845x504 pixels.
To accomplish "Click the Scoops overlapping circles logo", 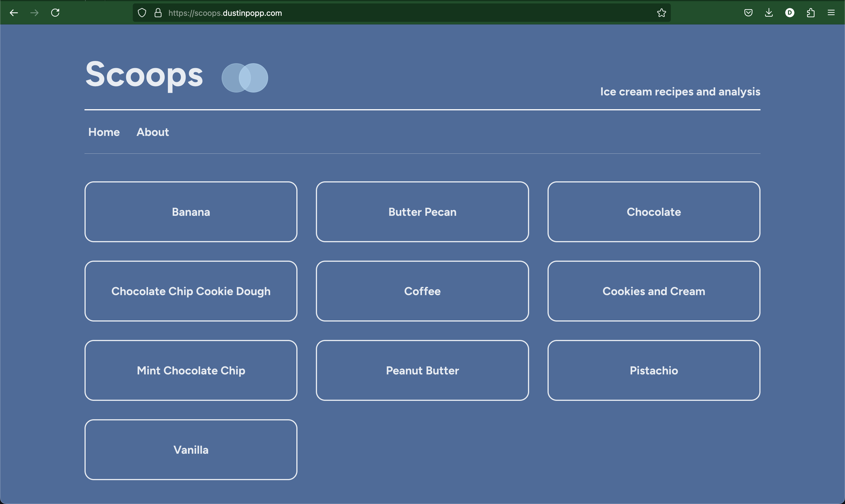I will point(245,78).
